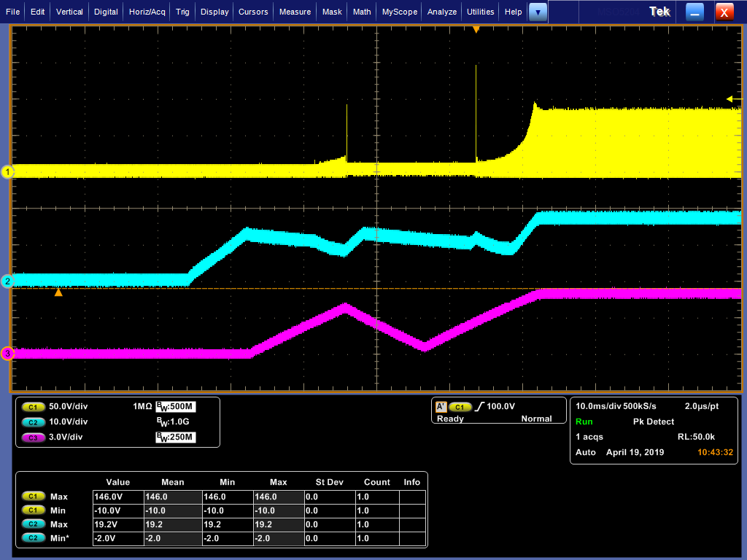Viewport: 747px width, 560px height.
Task: Click the Count column header
Action: 377,483
